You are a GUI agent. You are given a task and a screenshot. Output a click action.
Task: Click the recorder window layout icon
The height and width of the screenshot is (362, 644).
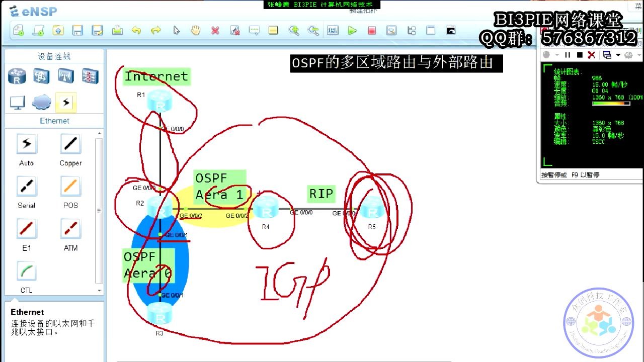[x=607, y=55]
